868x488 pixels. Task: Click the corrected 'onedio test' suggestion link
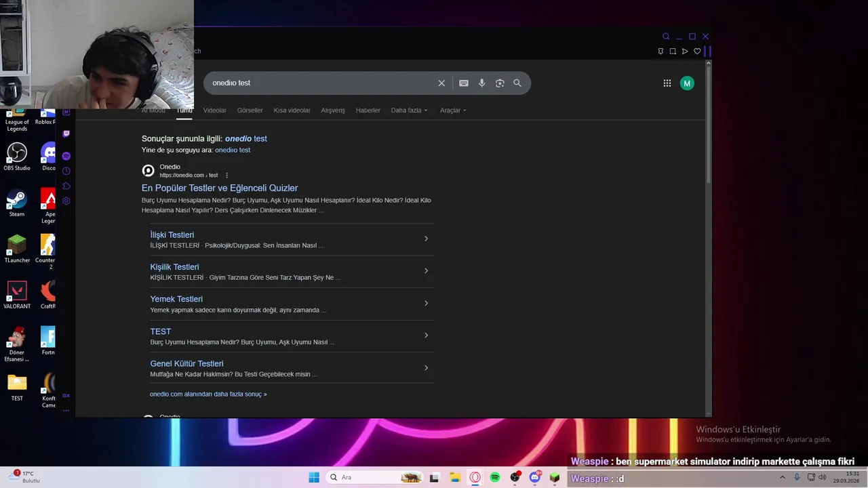(246, 138)
